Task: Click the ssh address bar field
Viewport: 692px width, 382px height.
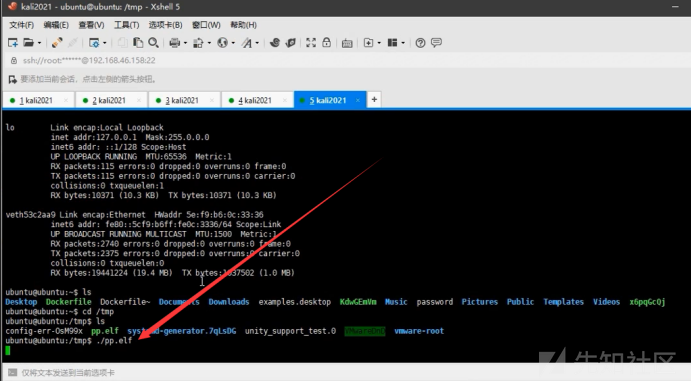Action: [346, 60]
